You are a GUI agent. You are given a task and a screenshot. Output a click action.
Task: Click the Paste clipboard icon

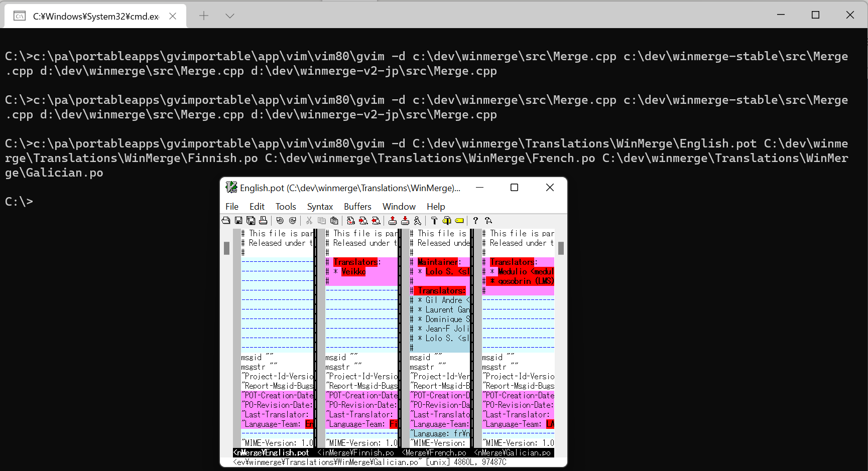pyautogui.click(x=334, y=221)
